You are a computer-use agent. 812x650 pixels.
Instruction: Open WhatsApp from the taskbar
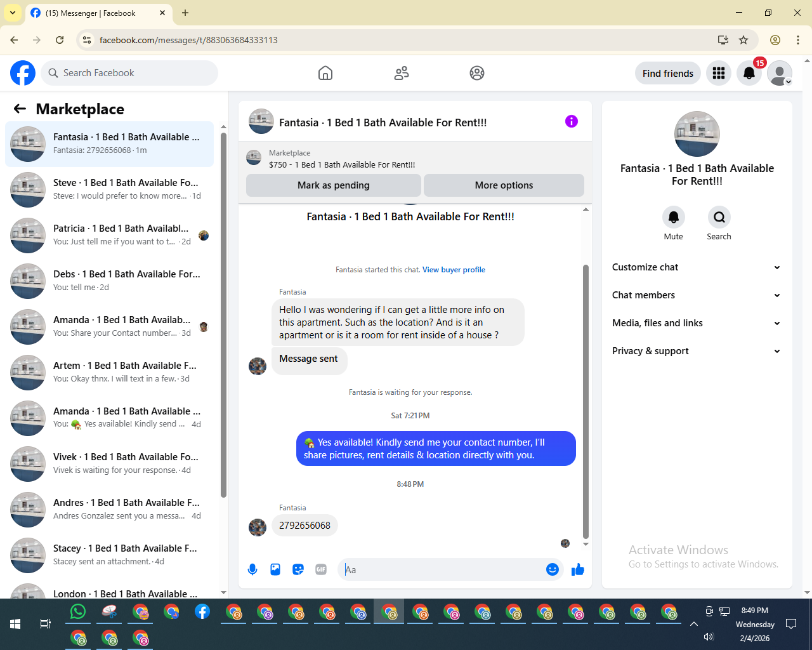click(78, 612)
